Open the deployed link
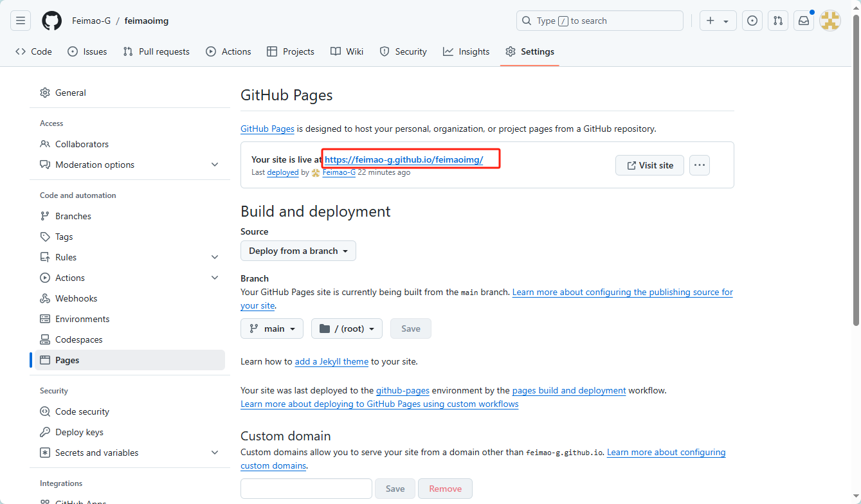The image size is (861, 504). click(x=283, y=172)
